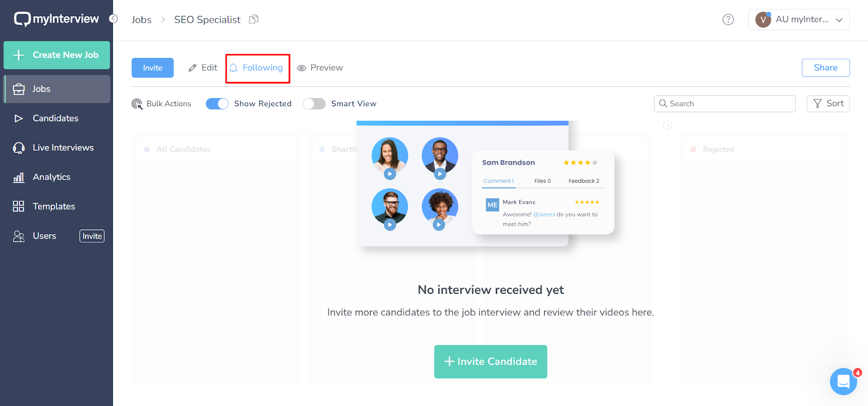Open the Sort filter options
The image size is (868, 406).
click(x=828, y=104)
